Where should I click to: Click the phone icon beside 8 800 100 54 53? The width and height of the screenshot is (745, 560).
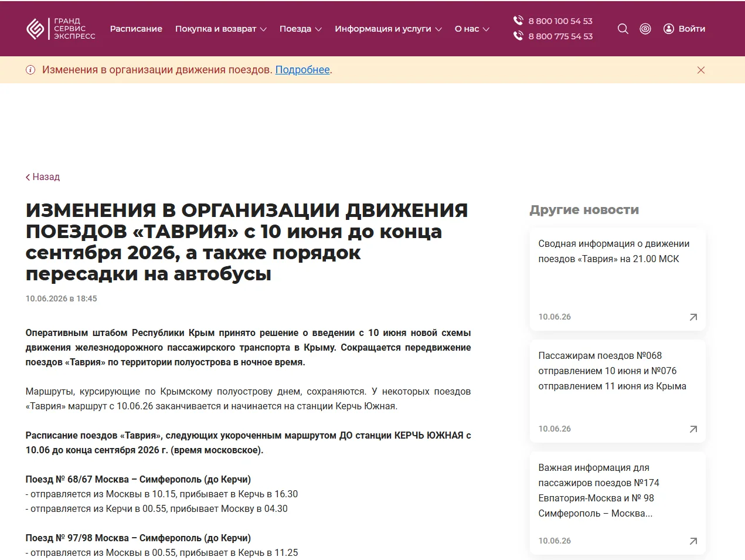coord(518,21)
